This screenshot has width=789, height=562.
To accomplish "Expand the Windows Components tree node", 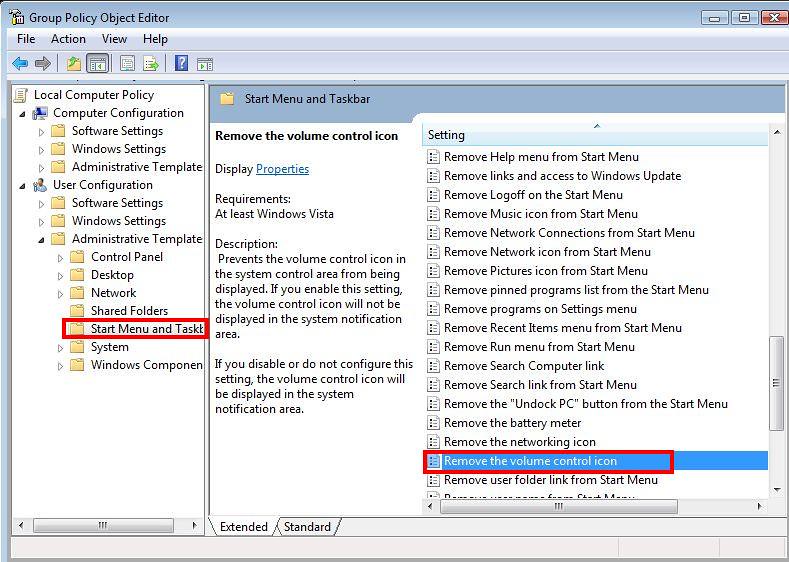I will 60,366.
